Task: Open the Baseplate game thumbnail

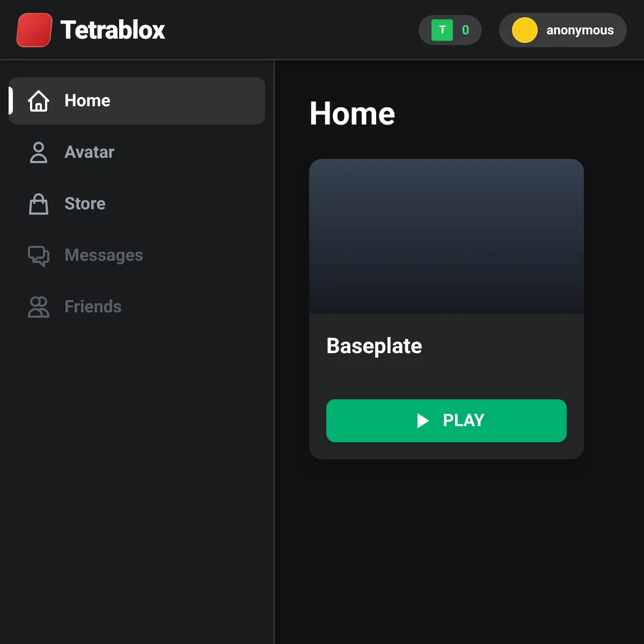Action: tap(447, 236)
